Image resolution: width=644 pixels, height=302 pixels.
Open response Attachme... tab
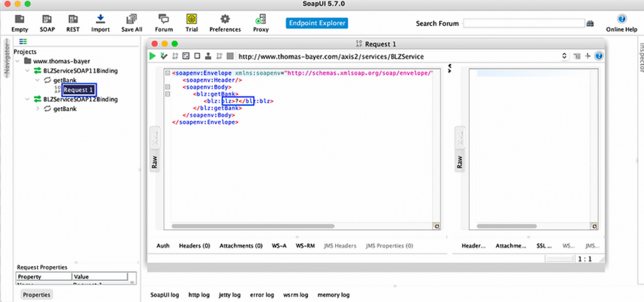(x=511, y=245)
